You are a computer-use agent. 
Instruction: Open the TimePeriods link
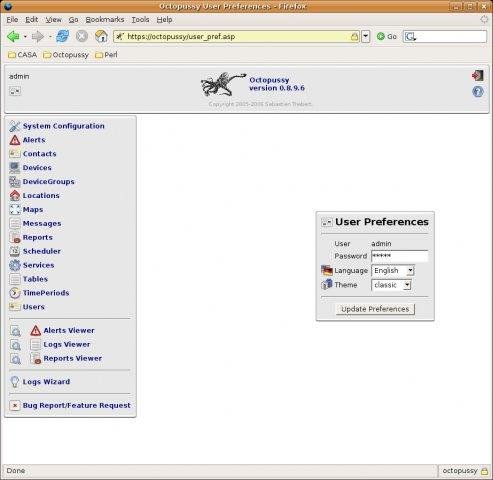point(46,293)
